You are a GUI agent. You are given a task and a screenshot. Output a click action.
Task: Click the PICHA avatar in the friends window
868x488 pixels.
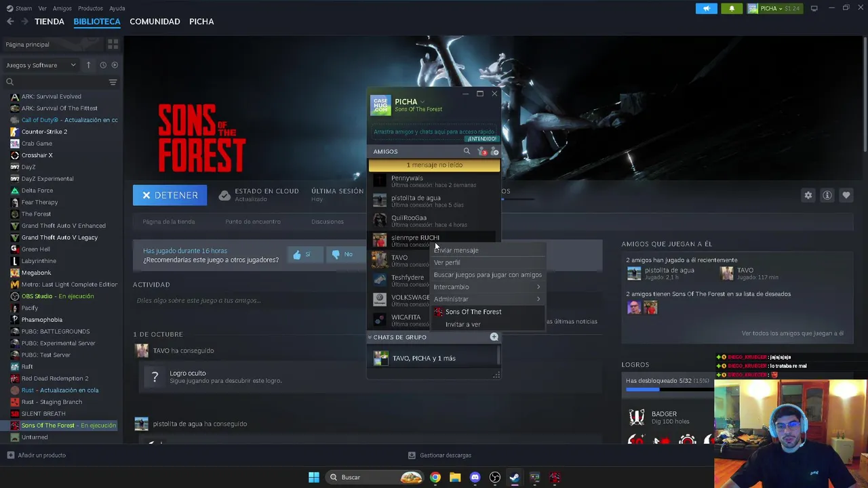click(380, 105)
